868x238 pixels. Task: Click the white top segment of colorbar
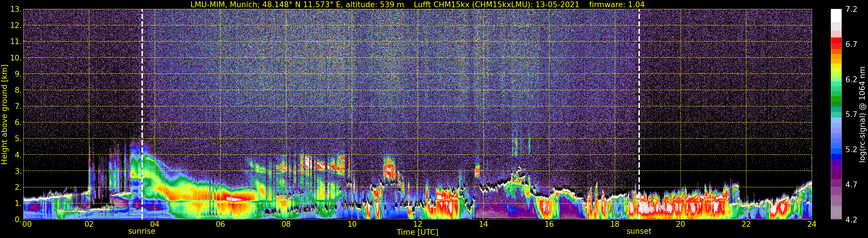836,16
